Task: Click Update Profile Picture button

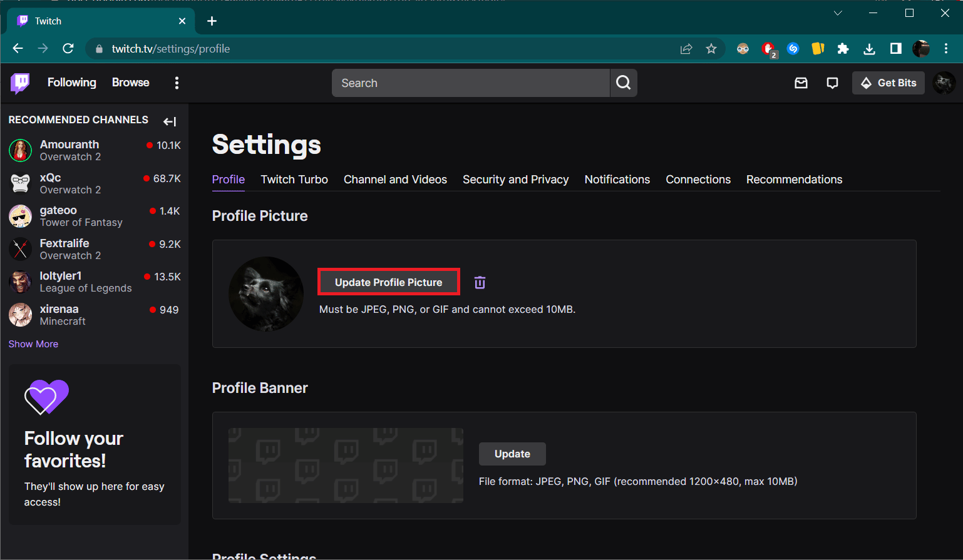Action: (x=389, y=282)
